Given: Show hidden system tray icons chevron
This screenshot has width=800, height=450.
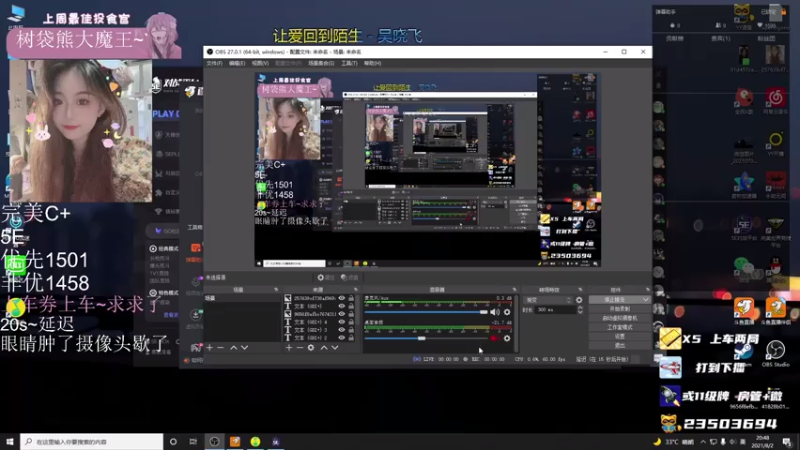Looking at the screenshot, I should pos(703,441).
